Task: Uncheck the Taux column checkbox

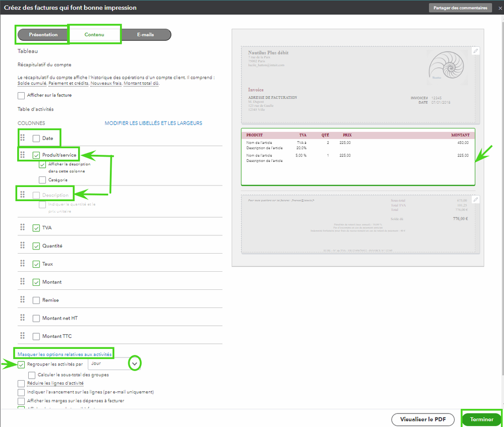Action: (x=36, y=264)
